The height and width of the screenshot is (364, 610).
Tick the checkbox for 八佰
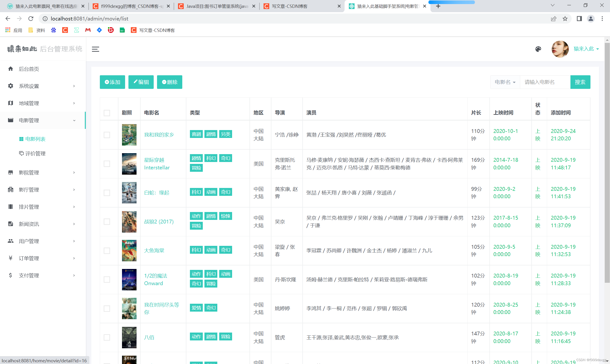pyautogui.click(x=107, y=338)
